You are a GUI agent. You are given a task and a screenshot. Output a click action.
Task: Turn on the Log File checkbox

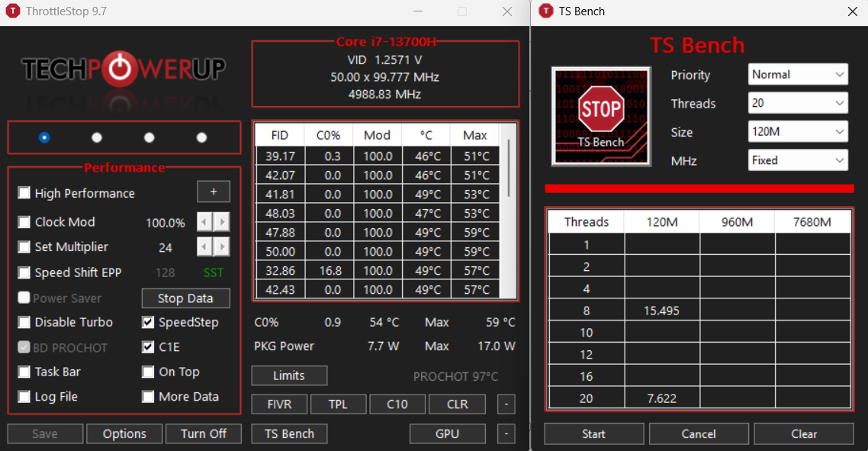pyautogui.click(x=24, y=397)
